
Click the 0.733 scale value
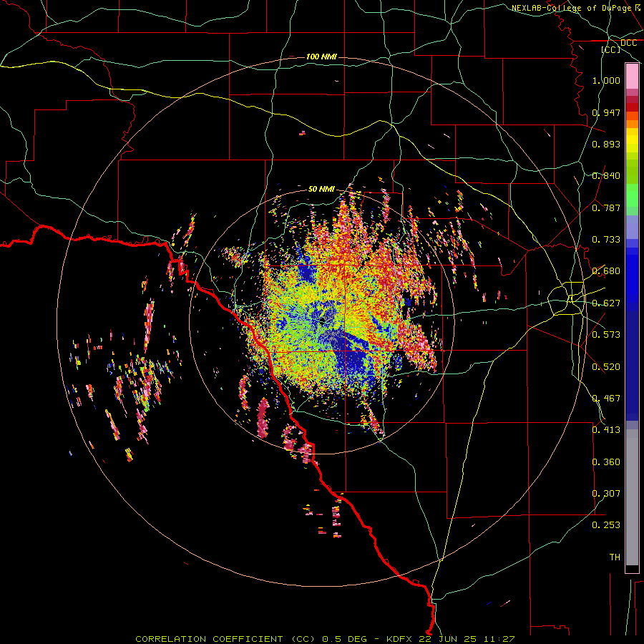point(606,240)
